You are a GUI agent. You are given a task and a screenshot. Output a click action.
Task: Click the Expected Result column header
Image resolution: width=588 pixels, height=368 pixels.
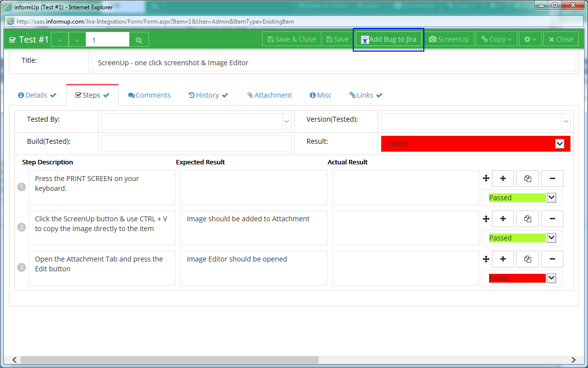(200, 162)
